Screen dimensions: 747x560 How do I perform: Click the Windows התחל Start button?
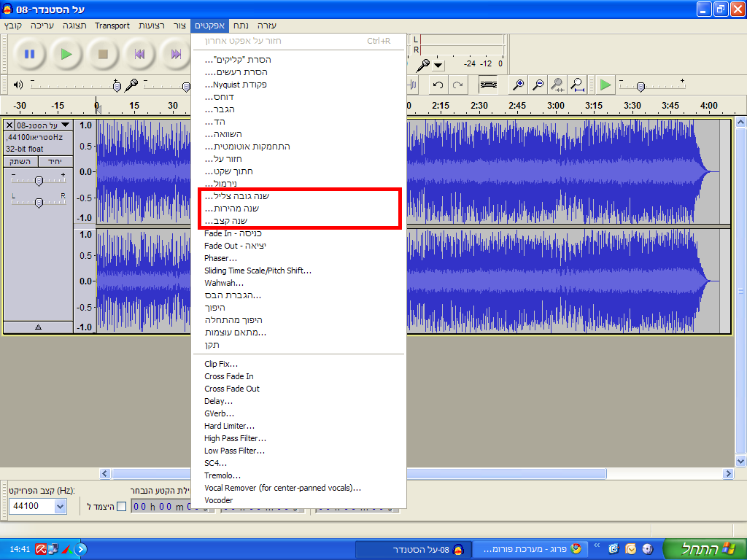coord(704,550)
